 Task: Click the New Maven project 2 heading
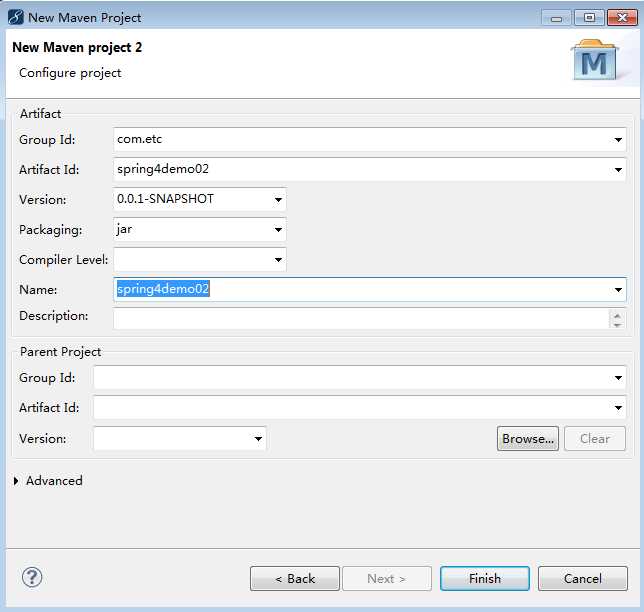[77, 48]
